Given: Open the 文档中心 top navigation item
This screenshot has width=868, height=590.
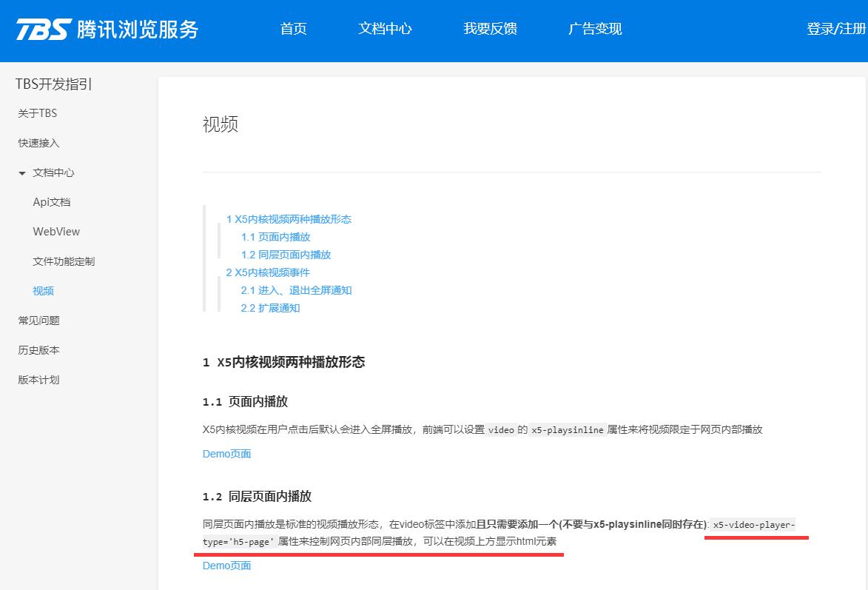Looking at the screenshot, I should pyautogui.click(x=386, y=29).
